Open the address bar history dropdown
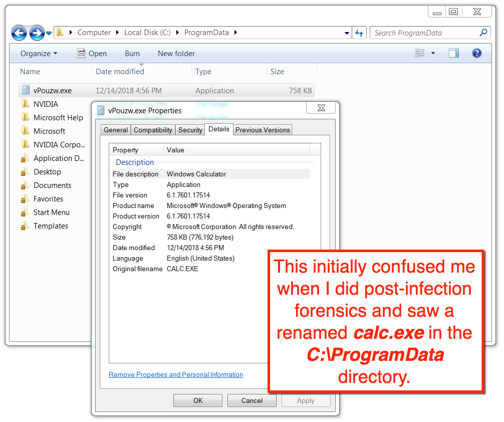 coord(347,33)
